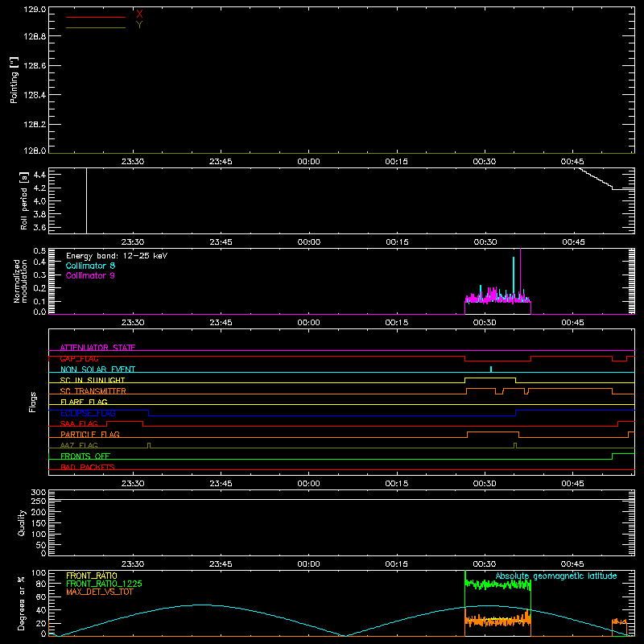Click the 100 tick label on Degrees axis

pos(39,572)
